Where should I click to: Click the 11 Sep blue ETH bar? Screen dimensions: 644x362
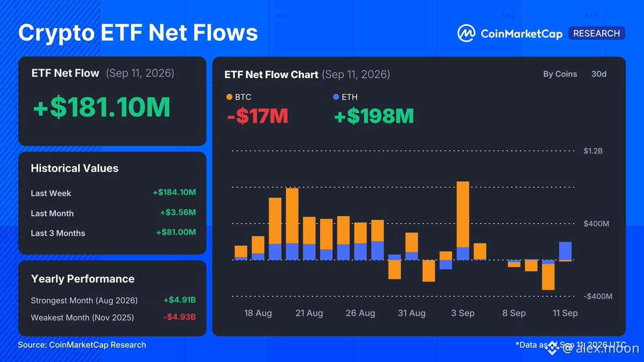[x=565, y=250]
